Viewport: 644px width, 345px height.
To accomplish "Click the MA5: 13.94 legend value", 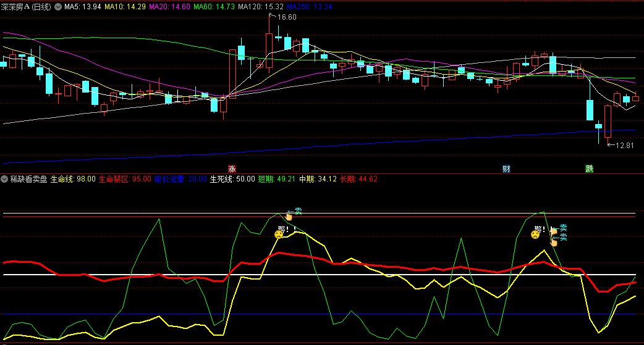I will point(83,7).
